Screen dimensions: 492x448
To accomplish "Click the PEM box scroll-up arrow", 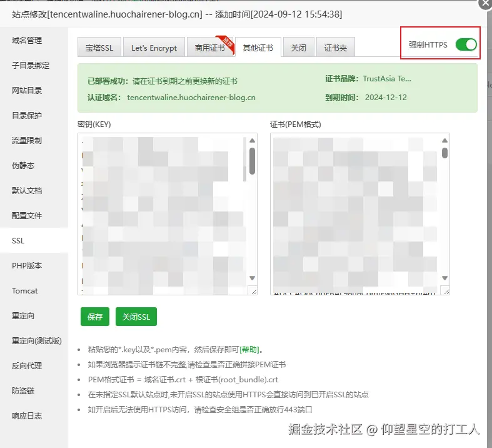I will (444, 141).
